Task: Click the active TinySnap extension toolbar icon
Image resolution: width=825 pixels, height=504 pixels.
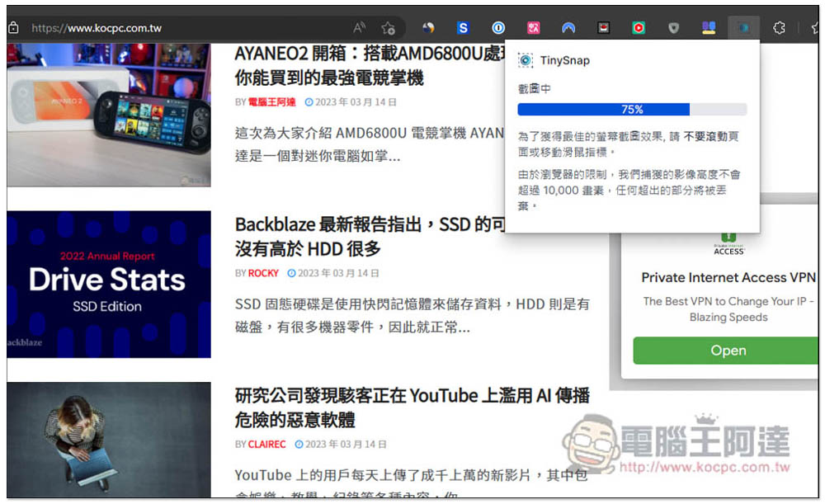Action: coord(743,28)
